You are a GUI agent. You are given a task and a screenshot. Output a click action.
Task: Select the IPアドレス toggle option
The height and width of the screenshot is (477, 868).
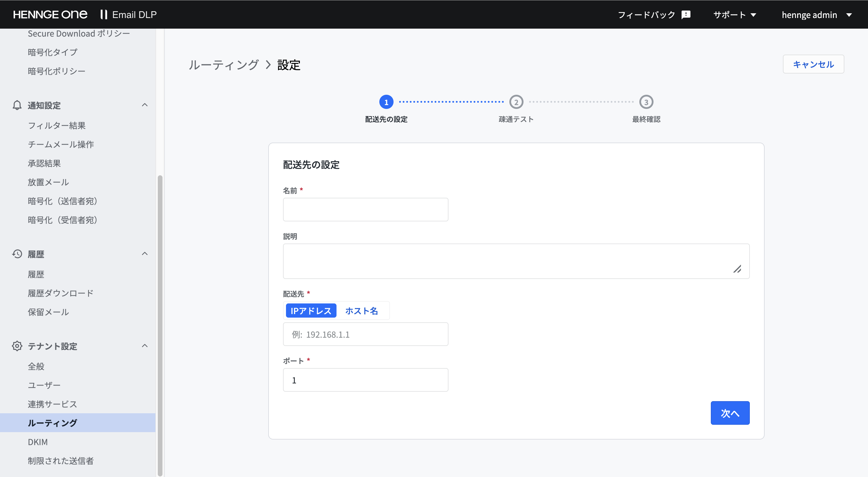pos(311,311)
